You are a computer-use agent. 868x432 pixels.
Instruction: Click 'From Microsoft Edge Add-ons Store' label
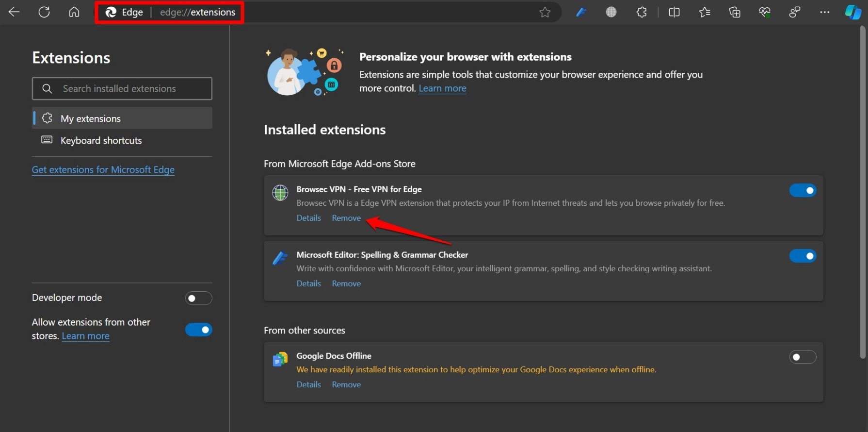coord(339,164)
